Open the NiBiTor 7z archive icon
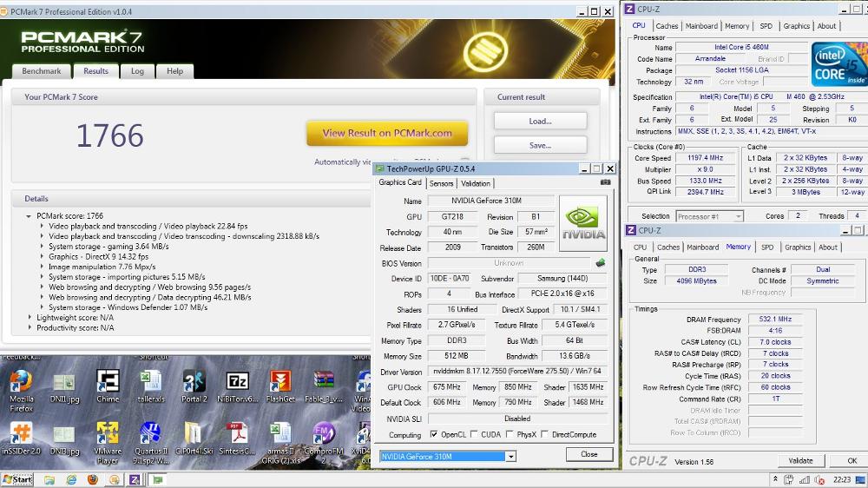 tap(238, 386)
